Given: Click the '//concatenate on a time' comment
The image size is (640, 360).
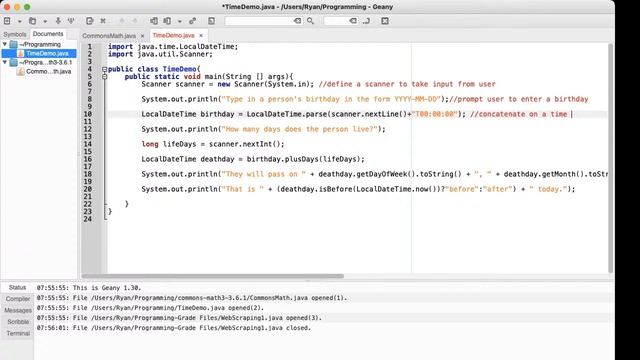Looking at the screenshot, I should pos(518,114).
